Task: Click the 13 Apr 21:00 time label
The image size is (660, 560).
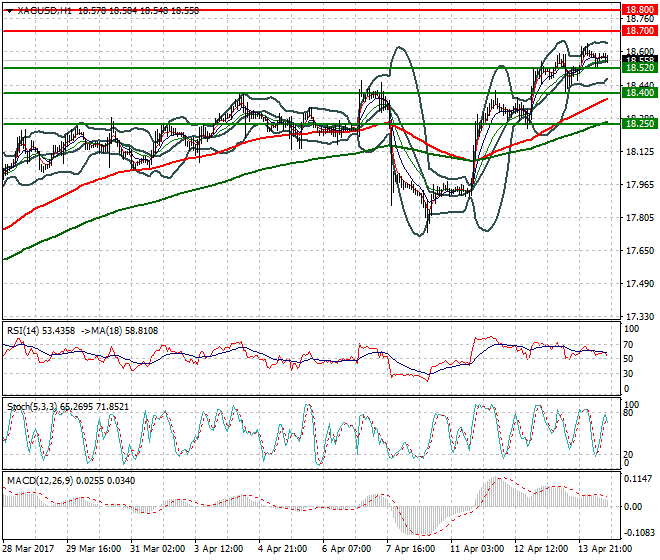Action: 605,549
